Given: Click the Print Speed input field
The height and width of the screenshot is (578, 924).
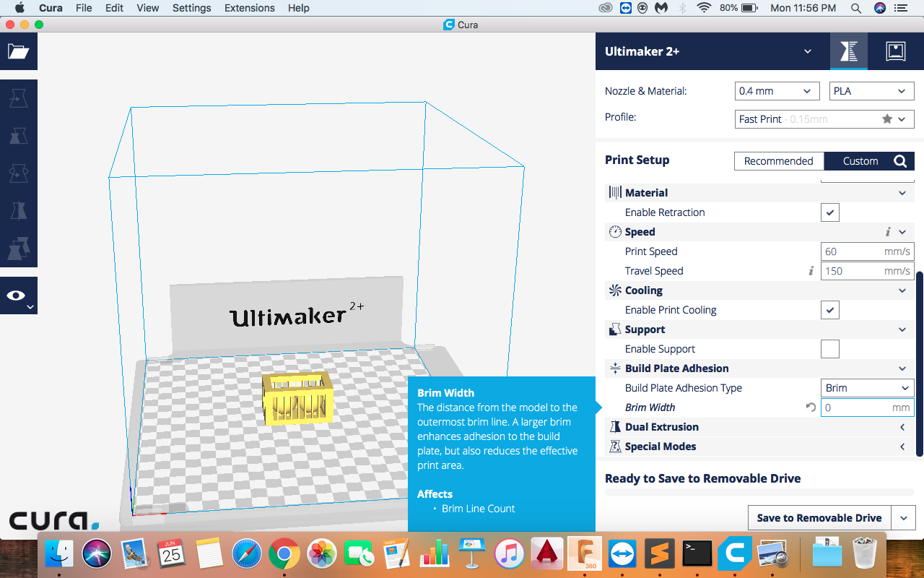Looking at the screenshot, I should click(x=868, y=251).
